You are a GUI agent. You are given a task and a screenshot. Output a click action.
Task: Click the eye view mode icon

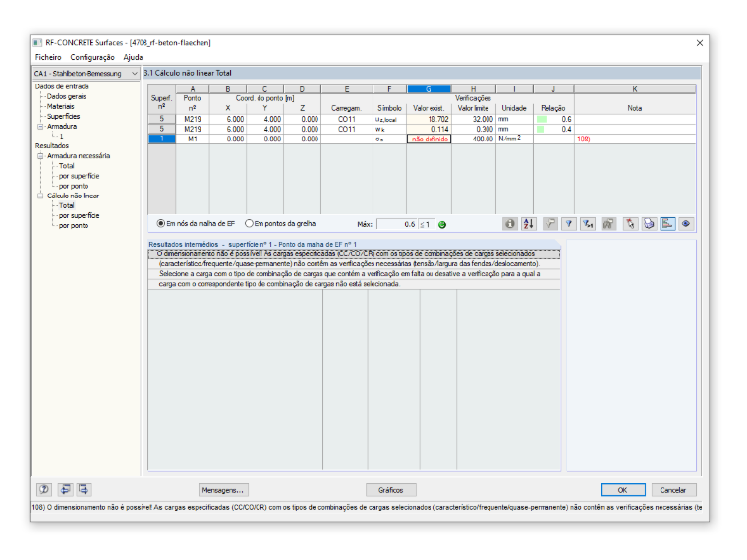coord(686,224)
